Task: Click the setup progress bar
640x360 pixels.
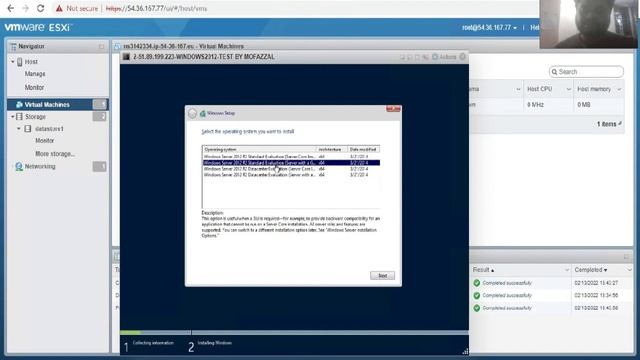Action: [x=294, y=333]
